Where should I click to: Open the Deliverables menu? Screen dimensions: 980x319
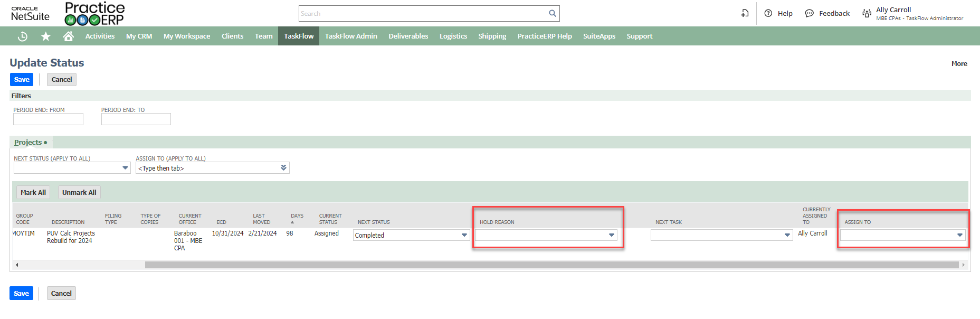click(x=408, y=36)
